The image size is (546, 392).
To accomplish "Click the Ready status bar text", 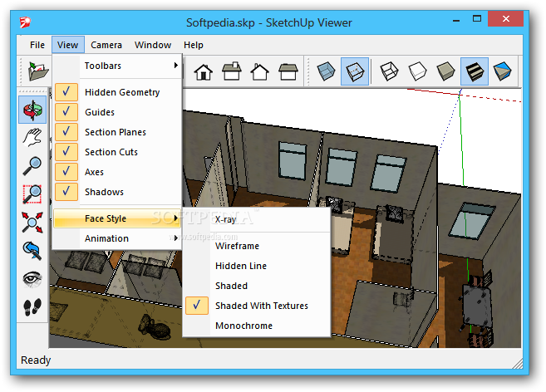I will coord(36,360).
